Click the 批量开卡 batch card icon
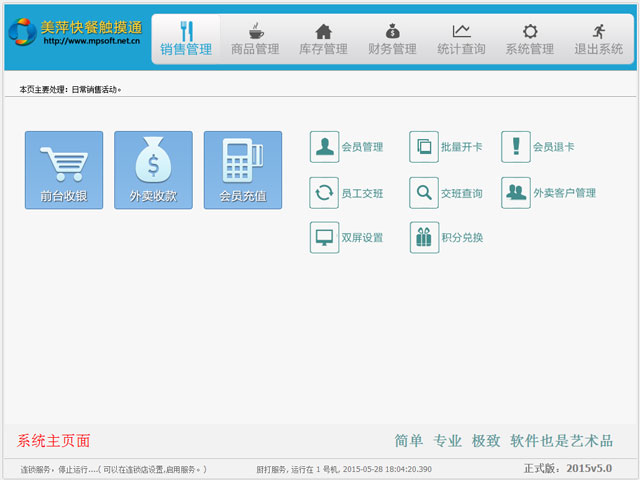Image resolution: width=640 pixels, height=480 pixels. pos(424,147)
